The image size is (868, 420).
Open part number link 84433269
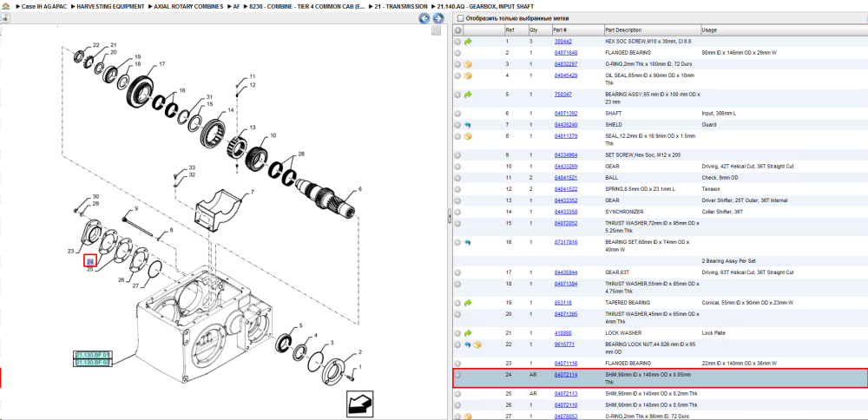pyautogui.click(x=566, y=167)
